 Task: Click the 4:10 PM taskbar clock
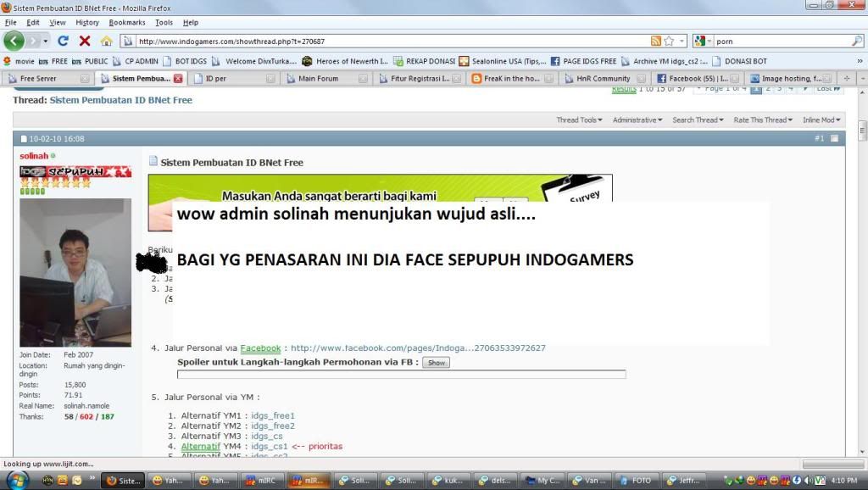coord(844,481)
